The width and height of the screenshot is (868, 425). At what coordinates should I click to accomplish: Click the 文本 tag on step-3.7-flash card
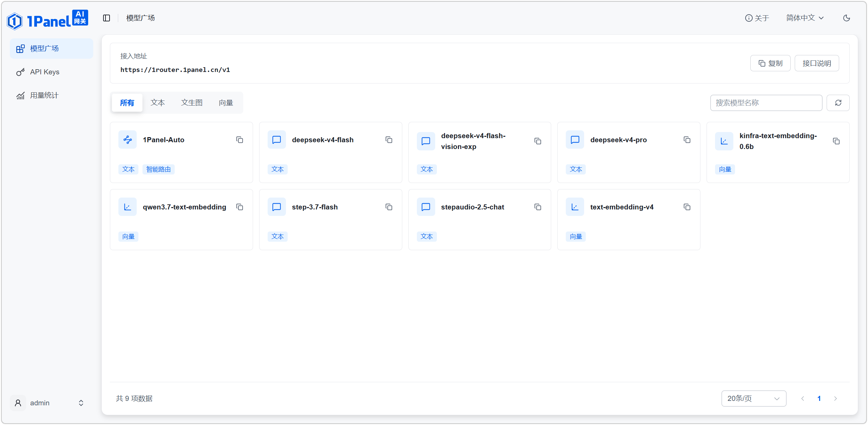(277, 237)
